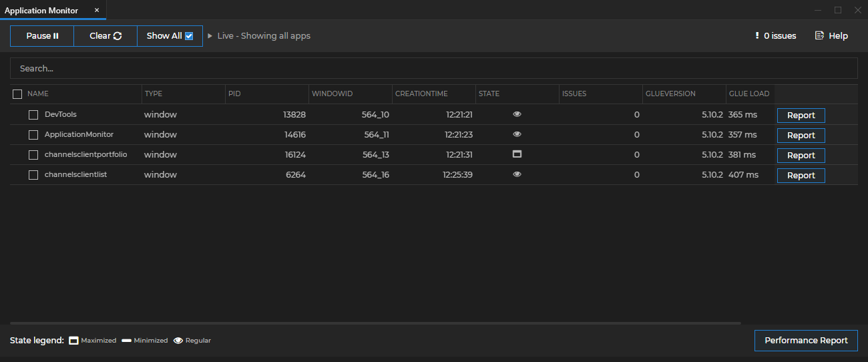Screen dimensions: 868x362
Task: Click the Maximized icon in the state legend
Action: 74,341
